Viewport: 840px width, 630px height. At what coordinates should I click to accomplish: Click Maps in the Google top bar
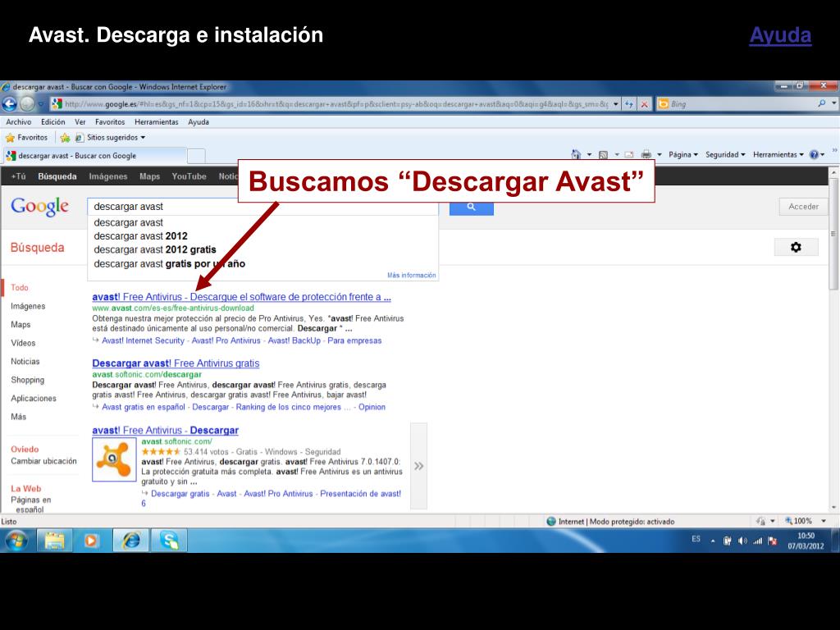click(x=149, y=176)
